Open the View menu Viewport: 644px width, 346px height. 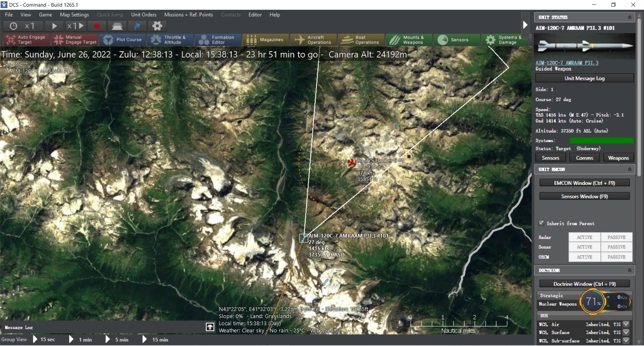(x=25, y=15)
